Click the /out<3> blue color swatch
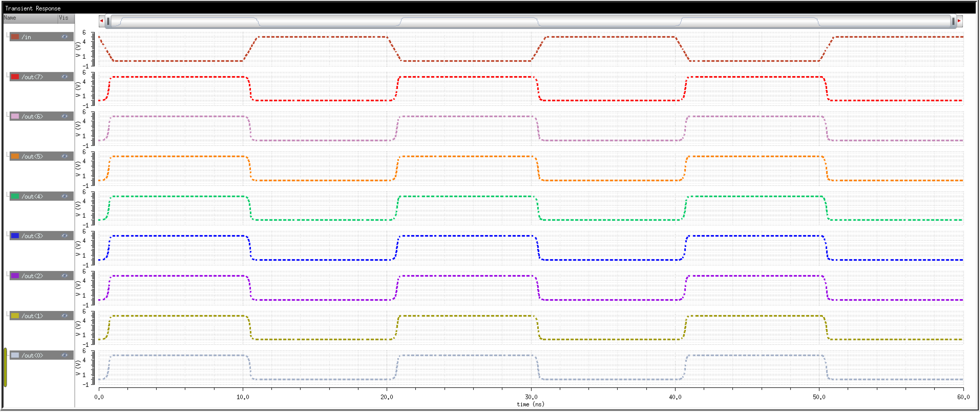 coord(15,236)
